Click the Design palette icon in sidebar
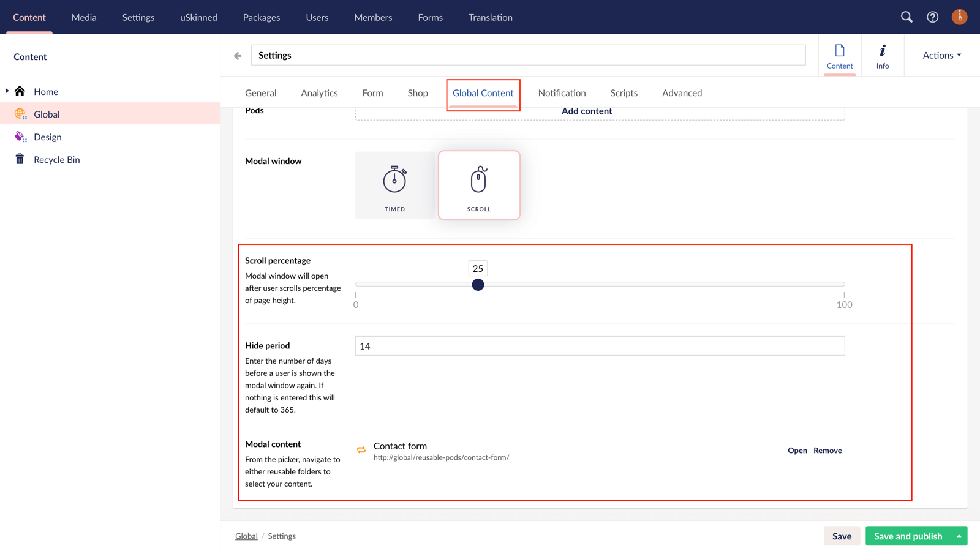 pos(20,137)
